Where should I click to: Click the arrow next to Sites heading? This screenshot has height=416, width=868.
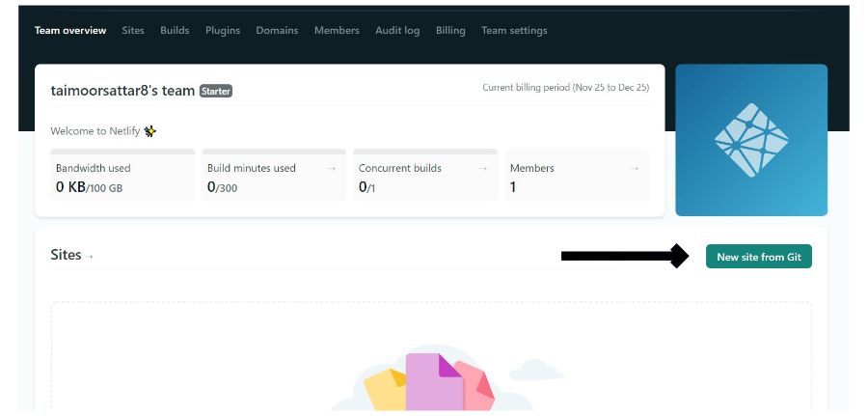point(89,257)
